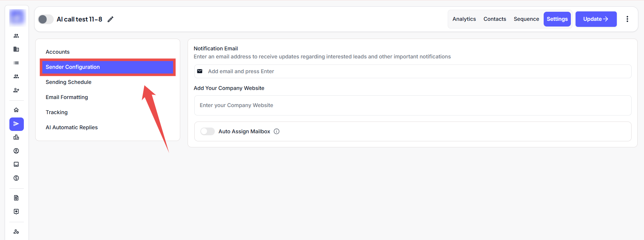The width and height of the screenshot is (644, 240).
Task: Enable the Auto Assign Mailbox toggle
Action: click(207, 132)
